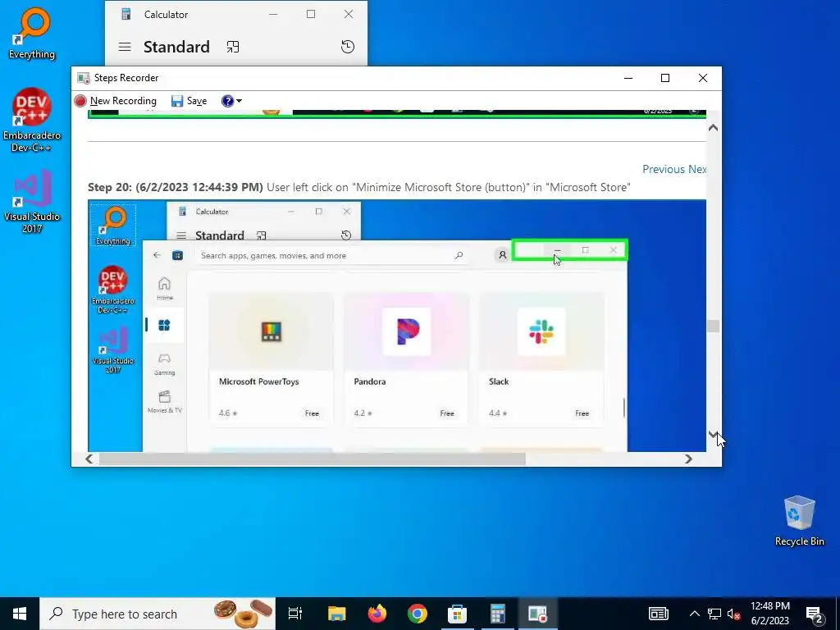The image size is (840, 630).
Task: Open the Steps Recorder help icon
Action: tap(227, 101)
